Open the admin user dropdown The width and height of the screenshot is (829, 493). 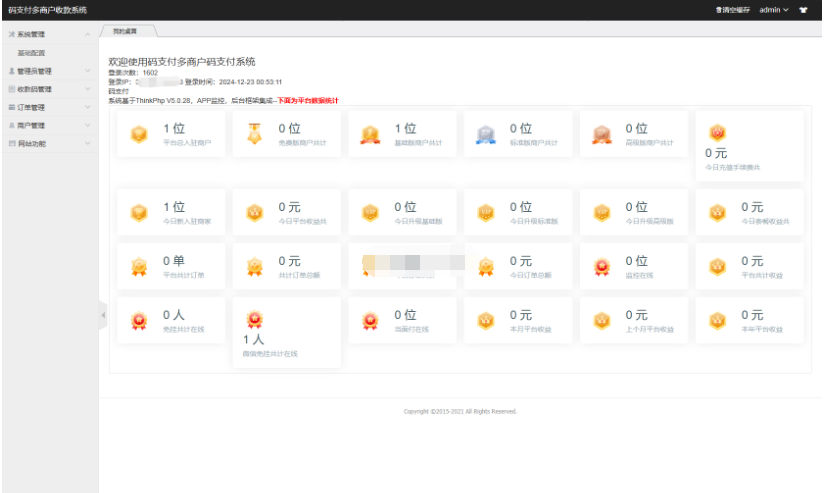(x=773, y=10)
